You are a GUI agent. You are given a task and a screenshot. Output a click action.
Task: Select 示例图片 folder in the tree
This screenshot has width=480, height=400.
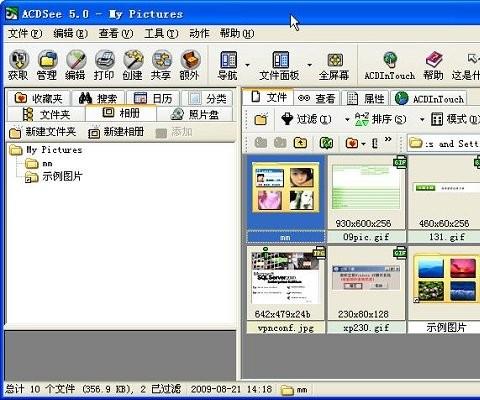click(x=62, y=176)
